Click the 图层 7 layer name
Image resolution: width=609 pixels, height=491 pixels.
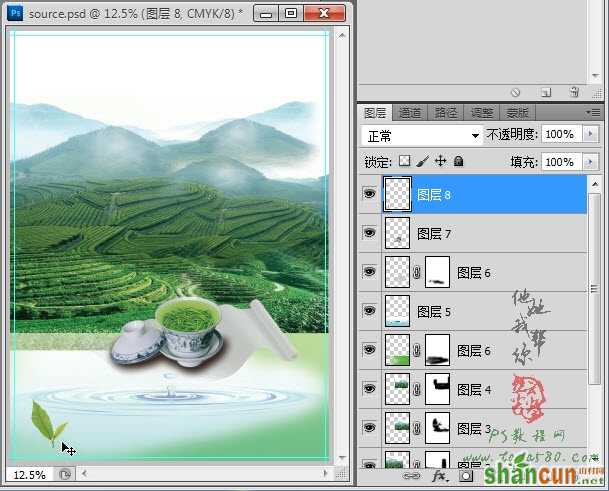tap(434, 234)
